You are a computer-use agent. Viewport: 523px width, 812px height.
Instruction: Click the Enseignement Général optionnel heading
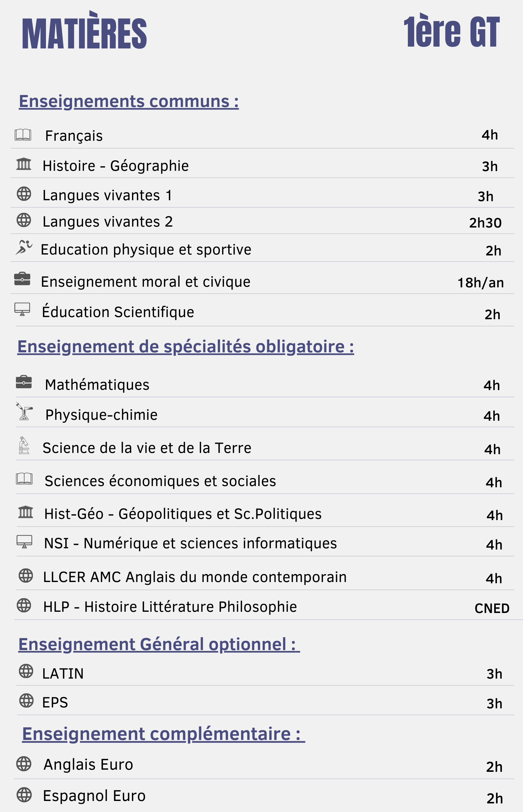pyautogui.click(x=159, y=644)
